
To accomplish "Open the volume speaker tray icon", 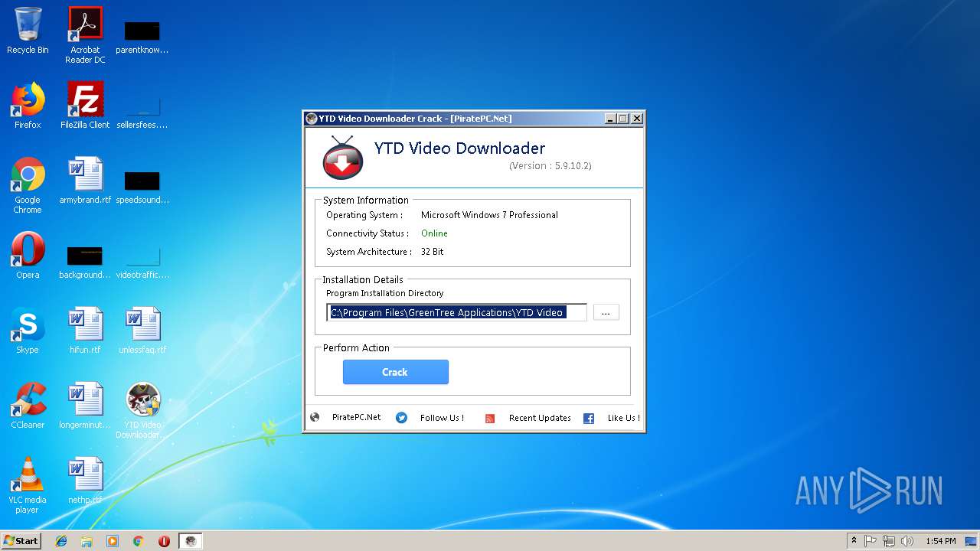I will (907, 541).
